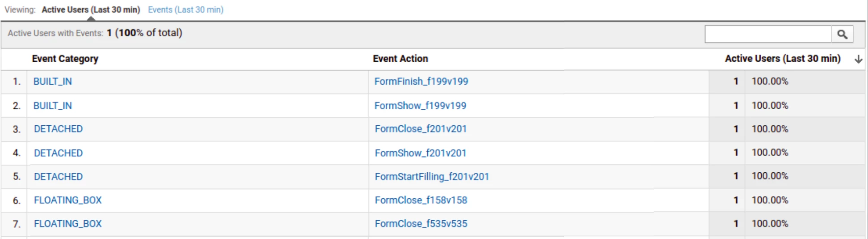
Task: Click FormStartFilling_f201v201 event action
Action: 432,176
